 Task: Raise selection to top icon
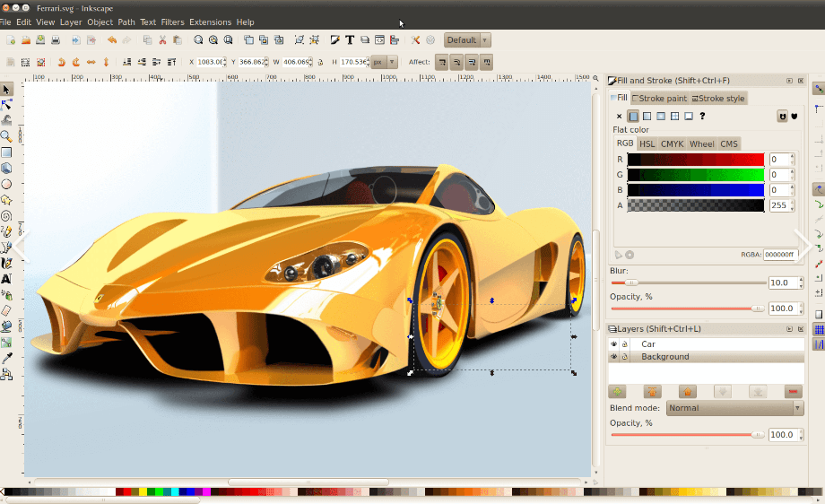pyautogui.click(x=171, y=62)
